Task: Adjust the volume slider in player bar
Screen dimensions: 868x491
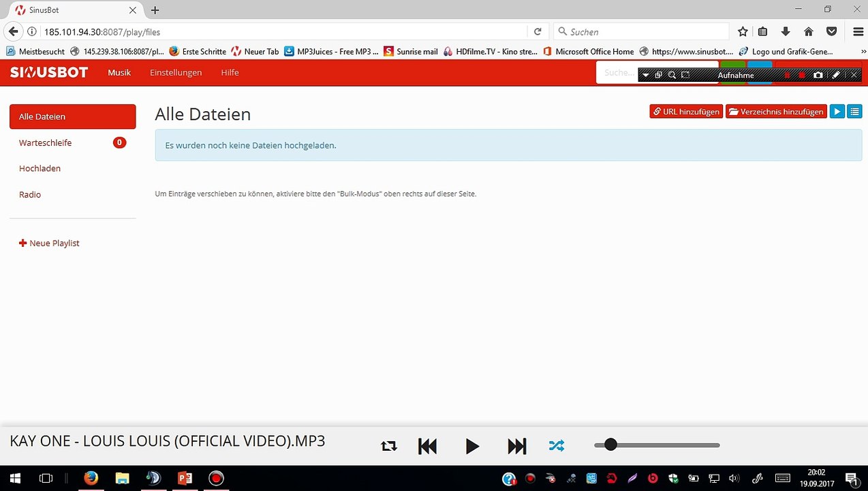Action: tap(657, 445)
